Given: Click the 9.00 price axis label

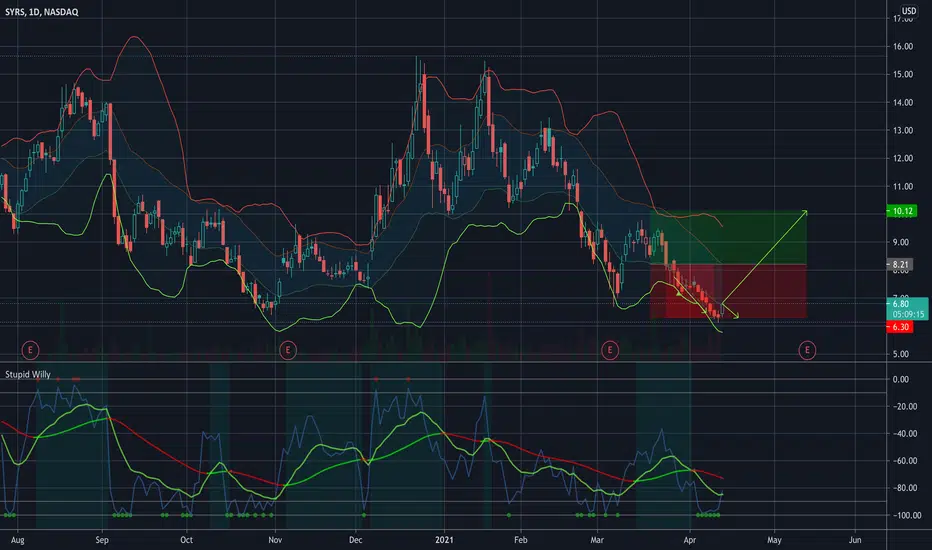Looking at the screenshot, I should pyautogui.click(x=901, y=242).
